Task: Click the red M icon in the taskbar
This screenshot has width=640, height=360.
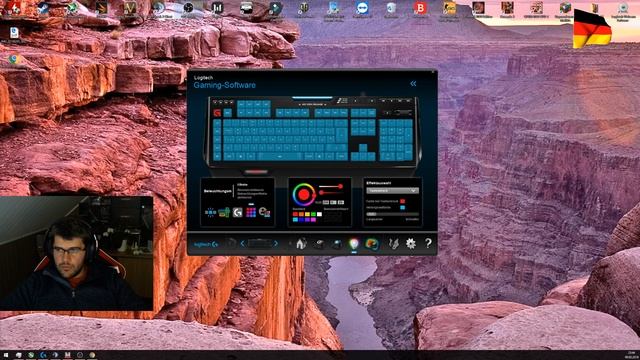Action: [x=68, y=355]
